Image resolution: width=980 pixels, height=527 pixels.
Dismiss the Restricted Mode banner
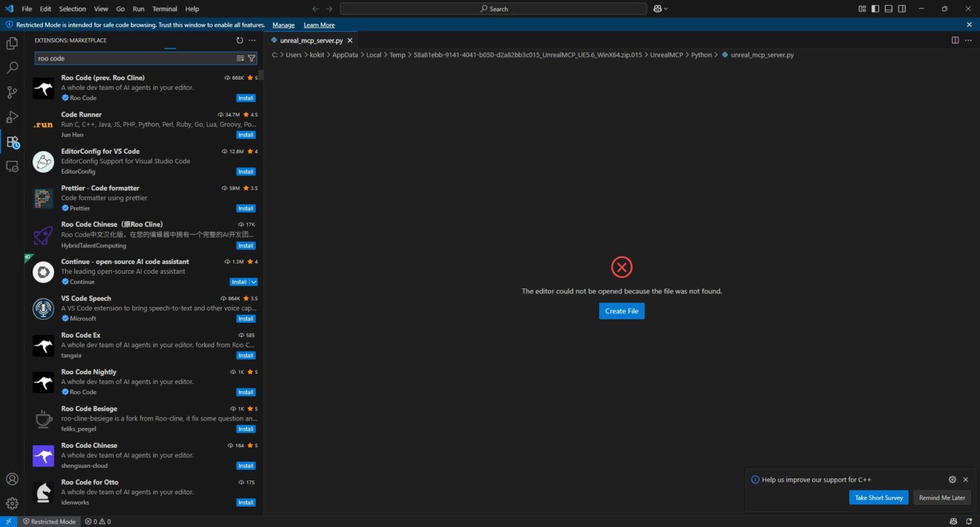pos(969,25)
